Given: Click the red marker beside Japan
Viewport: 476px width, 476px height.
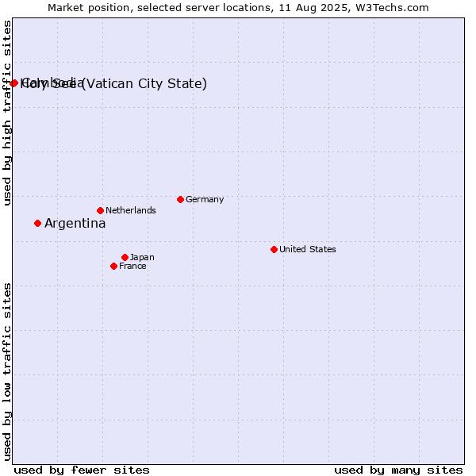Looking at the screenshot, I should point(125,257).
